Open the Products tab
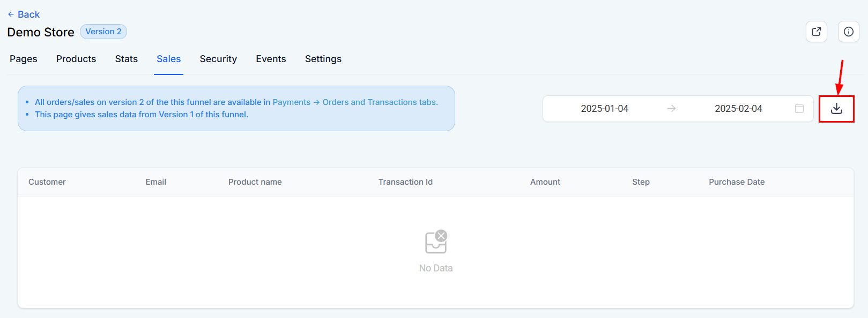This screenshot has height=318, width=868. pyautogui.click(x=76, y=59)
